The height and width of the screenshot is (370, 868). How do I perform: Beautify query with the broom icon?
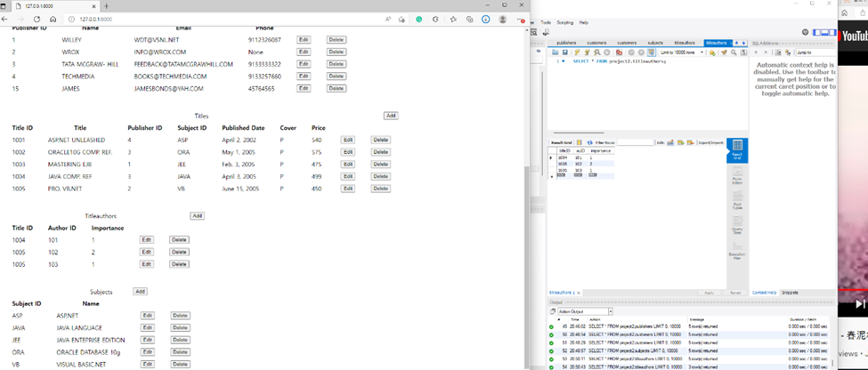[x=724, y=52]
